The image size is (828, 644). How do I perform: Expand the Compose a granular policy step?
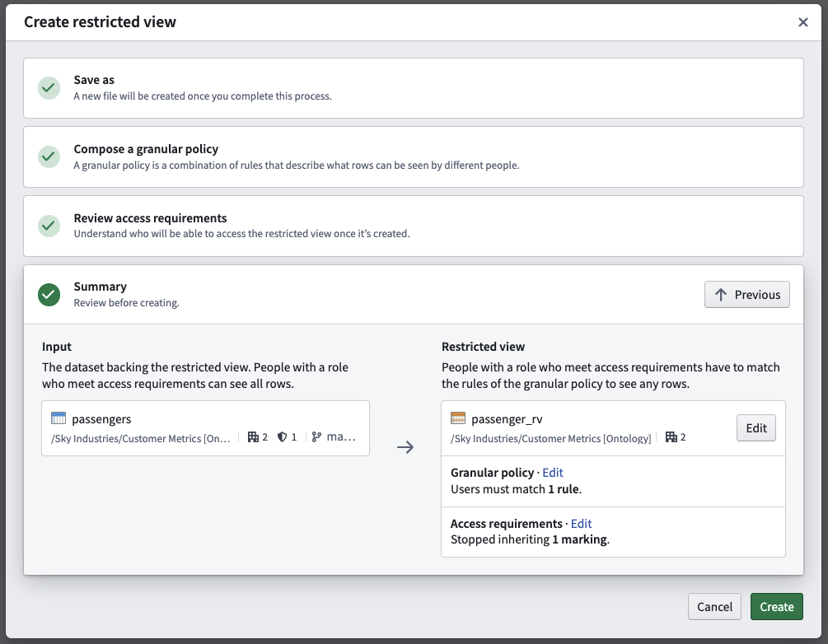click(414, 156)
